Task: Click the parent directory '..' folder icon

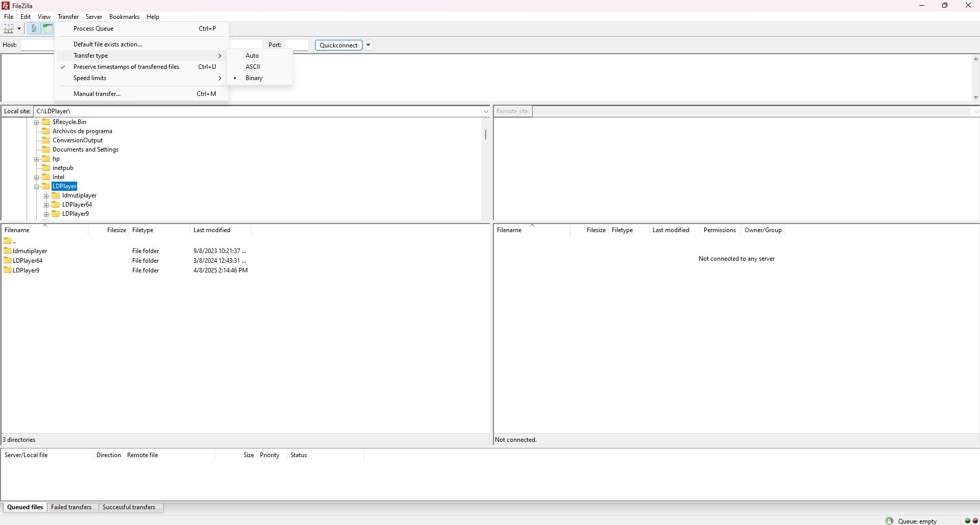Action: click(x=8, y=241)
